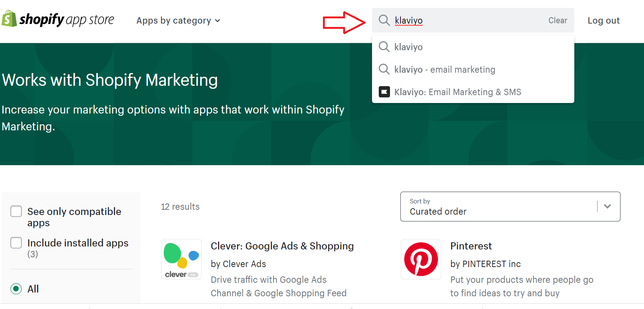Image resolution: width=644 pixels, height=309 pixels.
Task: Click the 'shopify app store' wordmark
Action: point(67,19)
